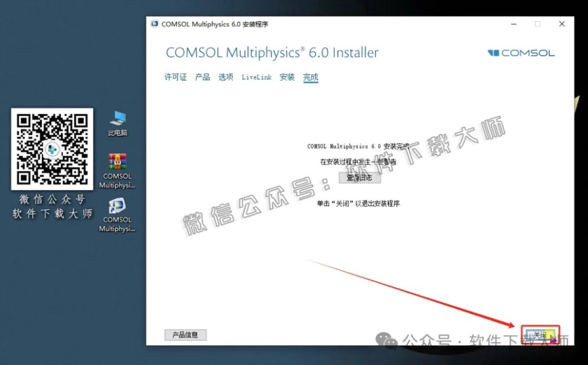This screenshot has height=365, width=588.
Task: Click the WeChat logo in the bottom watermark
Action: pos(387,339)
